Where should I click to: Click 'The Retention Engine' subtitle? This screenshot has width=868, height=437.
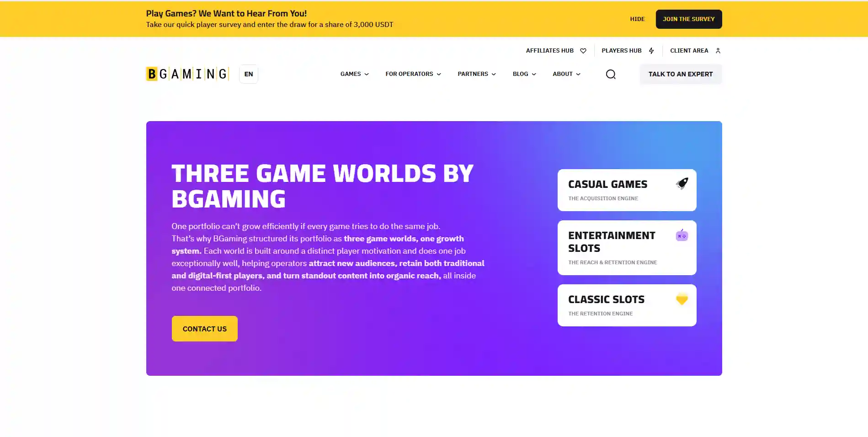(x=600, y=314)
